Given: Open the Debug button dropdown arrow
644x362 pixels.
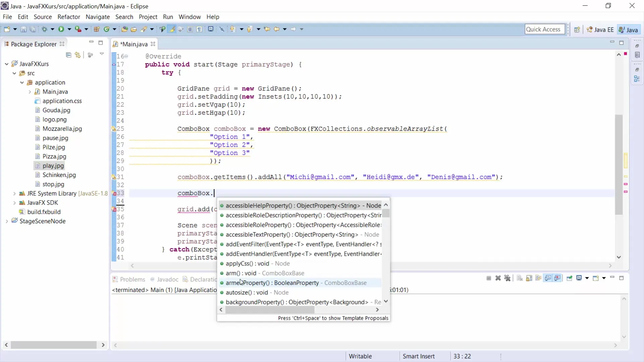Looking at the screenshot, I should point(53,29).
